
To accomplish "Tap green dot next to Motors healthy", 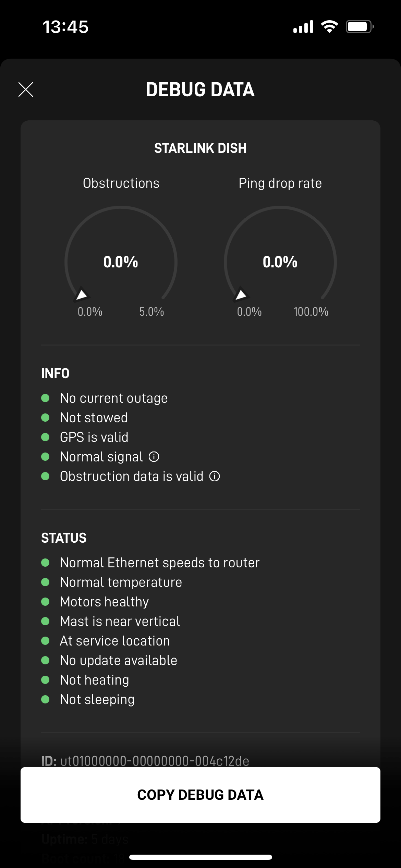I will tap(45, 602).
